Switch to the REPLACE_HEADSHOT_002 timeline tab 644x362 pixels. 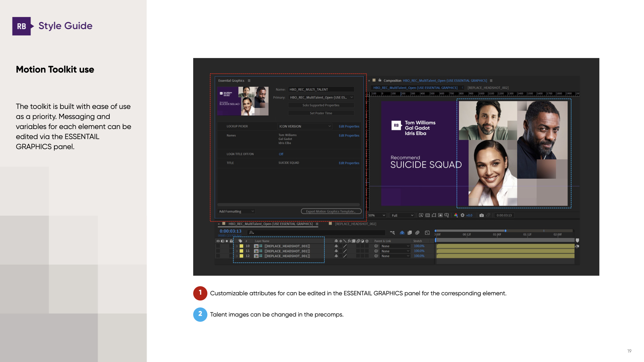[x=355, y=224]
